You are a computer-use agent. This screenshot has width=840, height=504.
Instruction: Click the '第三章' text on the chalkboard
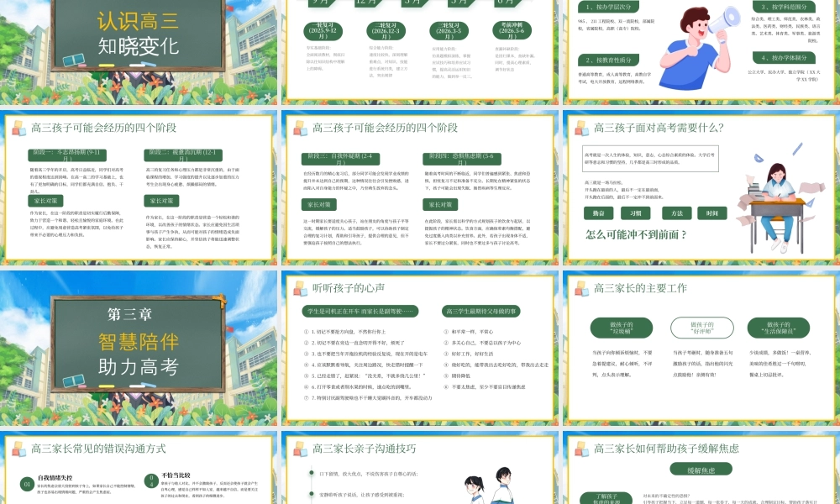[x=130, y=314]
